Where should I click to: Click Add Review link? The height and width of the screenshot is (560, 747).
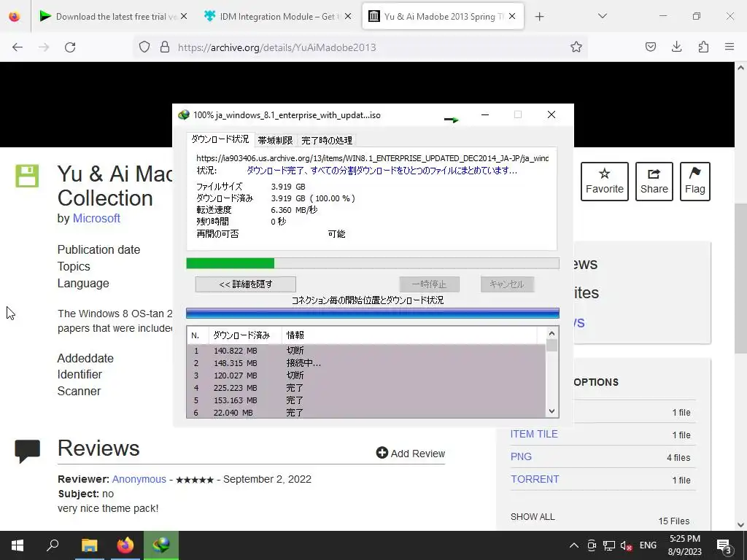point(411,454)
